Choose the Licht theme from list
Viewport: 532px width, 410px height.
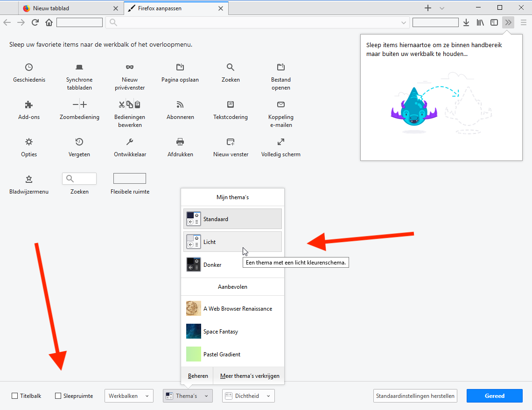tap(232, 242)
